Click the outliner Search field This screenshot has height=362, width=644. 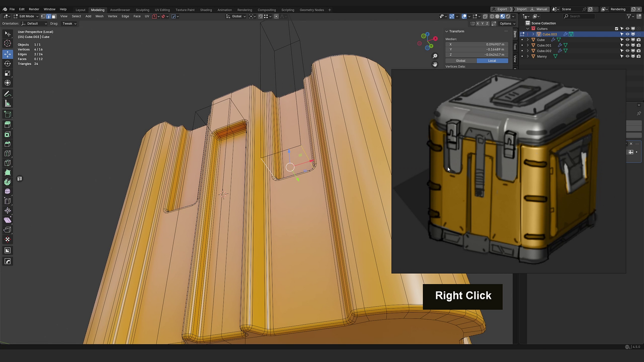click(x=579, y=16)
